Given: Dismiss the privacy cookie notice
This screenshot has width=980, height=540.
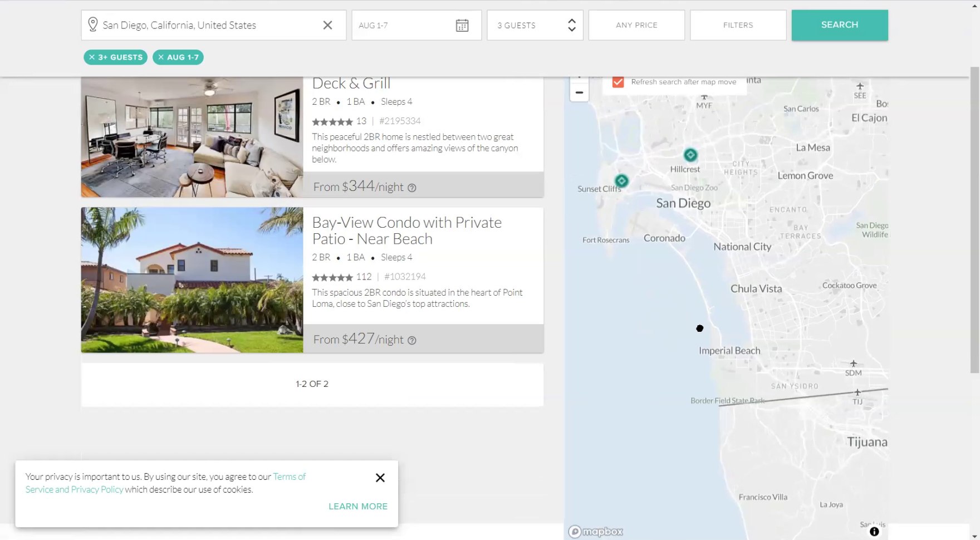Looking at the screenshot, I should point(380,478).
